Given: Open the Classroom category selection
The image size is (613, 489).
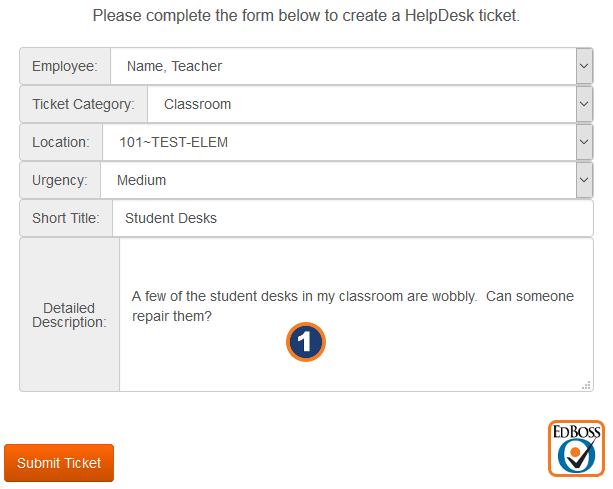Looking at the screenshot, I should pyautogui.click(x=361, y=104).
